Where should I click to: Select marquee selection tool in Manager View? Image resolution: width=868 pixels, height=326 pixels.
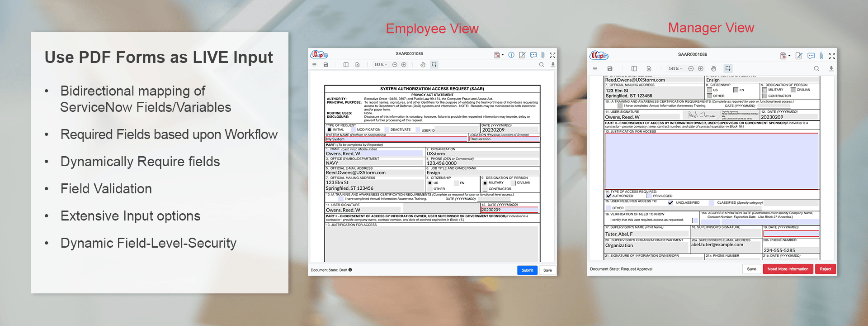tap(728, 69)
